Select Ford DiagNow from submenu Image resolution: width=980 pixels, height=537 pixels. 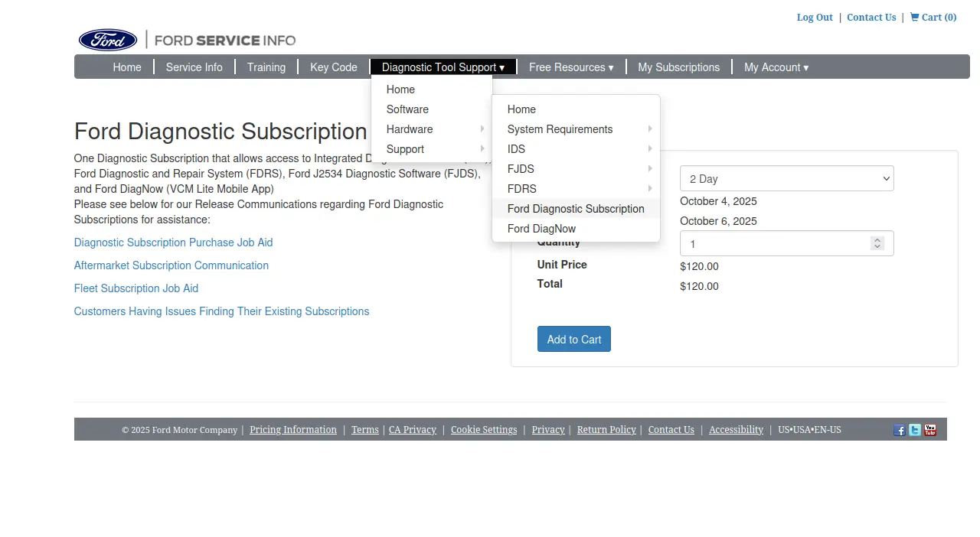541,229
